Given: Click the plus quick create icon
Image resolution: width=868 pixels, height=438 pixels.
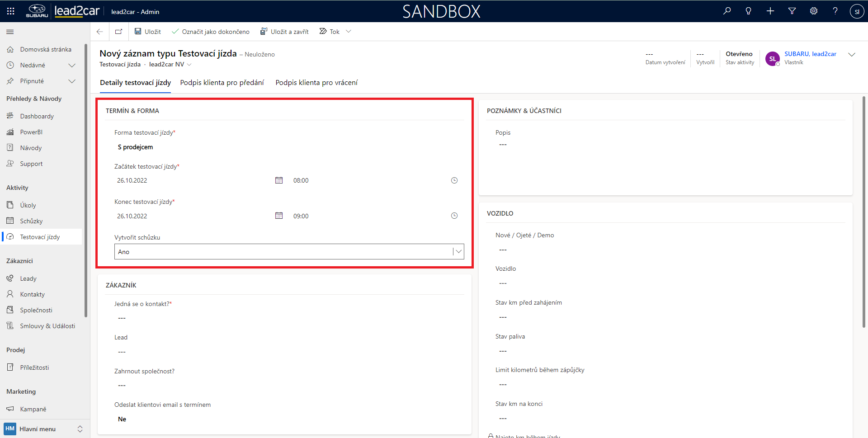Looking at the screenshot, I should (x=770, y=11).
